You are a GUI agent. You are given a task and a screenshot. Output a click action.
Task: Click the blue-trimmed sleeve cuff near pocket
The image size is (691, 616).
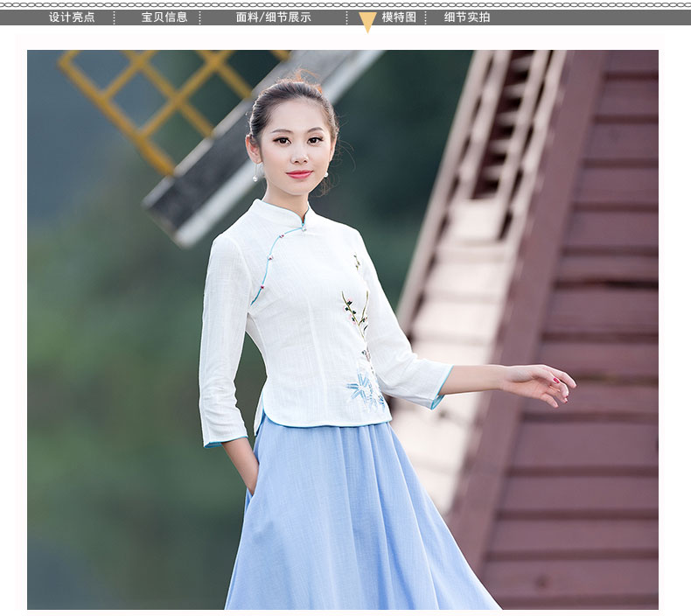point(226,441)
